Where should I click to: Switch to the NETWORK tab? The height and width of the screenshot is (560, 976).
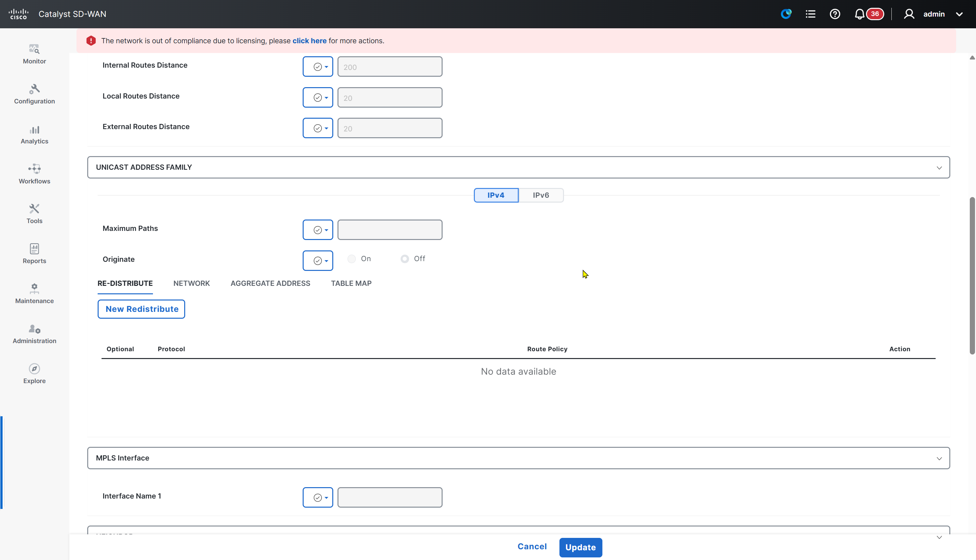[191, 284]
